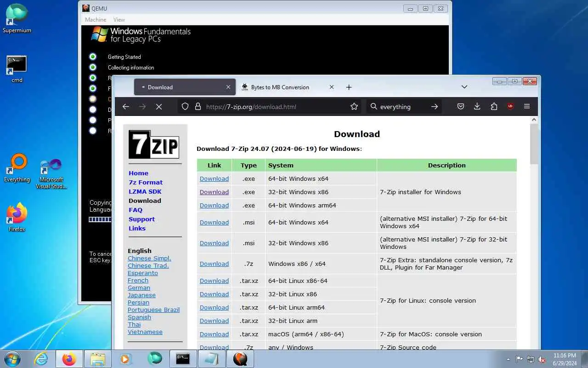Open the Firefox extensions puzzle icon

click(494, 106)
